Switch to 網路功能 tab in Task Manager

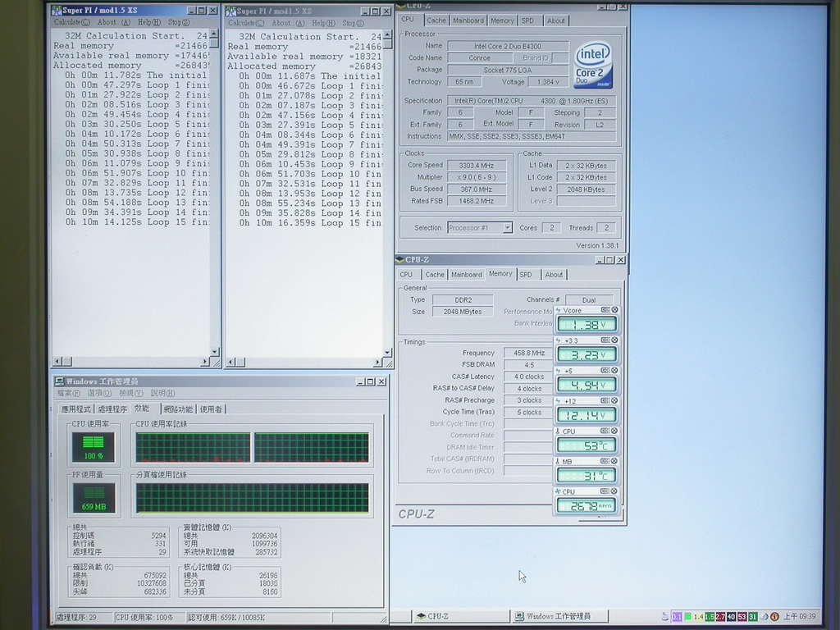[x=178, y=409]
